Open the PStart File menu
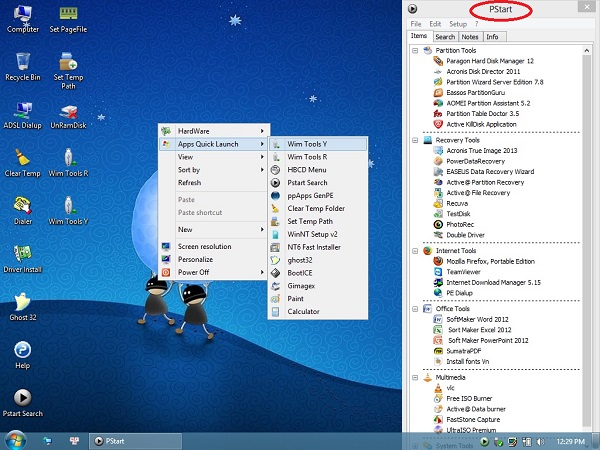 (416, 24)
